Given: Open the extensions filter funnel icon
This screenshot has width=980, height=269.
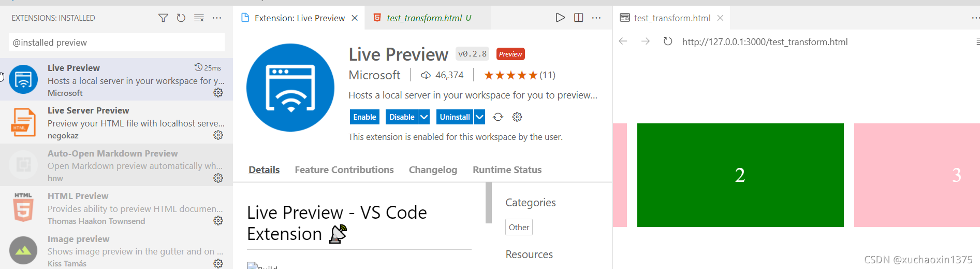Looking at the screenshot, I should coord(163,18).
